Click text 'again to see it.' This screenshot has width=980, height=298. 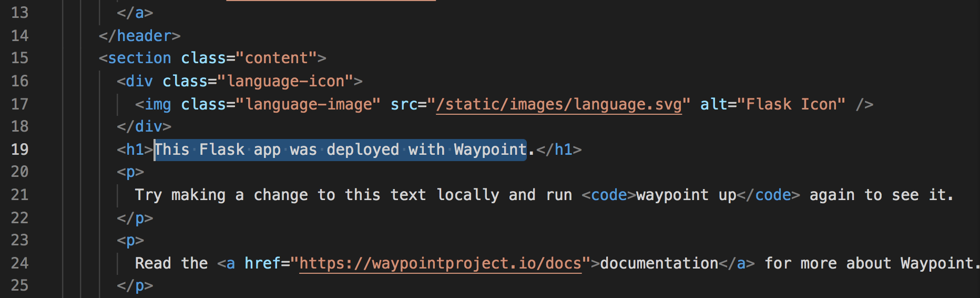coord(881,195)
